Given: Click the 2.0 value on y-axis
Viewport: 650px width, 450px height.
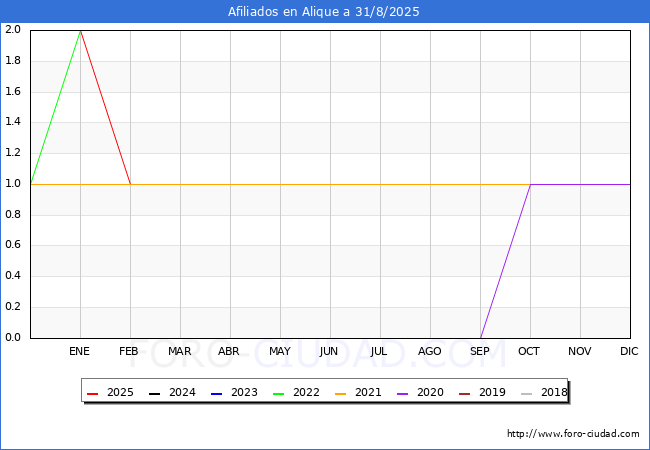Looking at the screenshot, I should click(x=13, y=30).
